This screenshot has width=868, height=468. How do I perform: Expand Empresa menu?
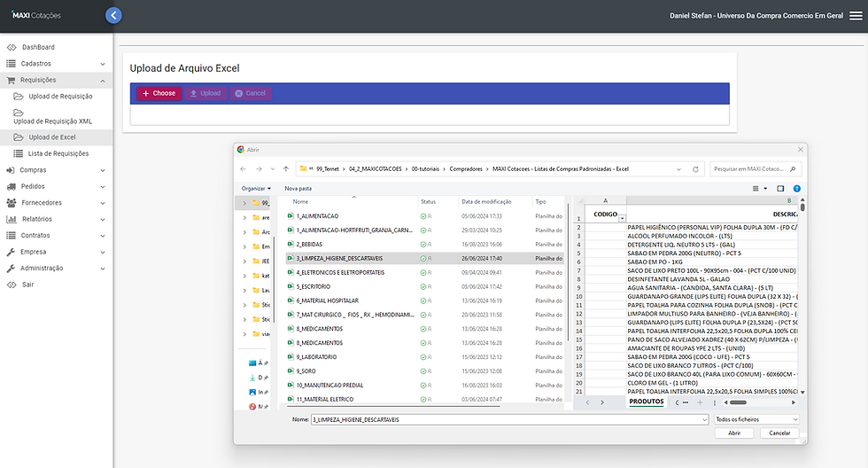[57, 252]
